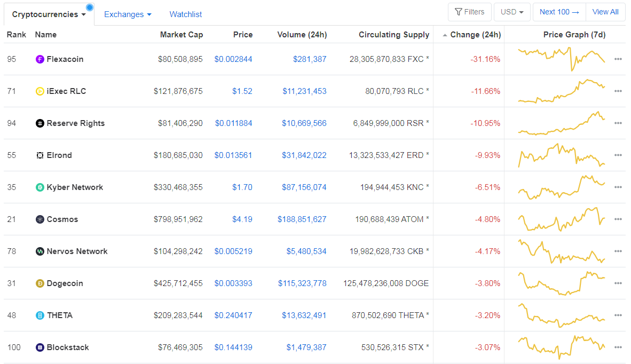Click Kyber Network price $1.70

pyautogui.click(x=242, y=187)
